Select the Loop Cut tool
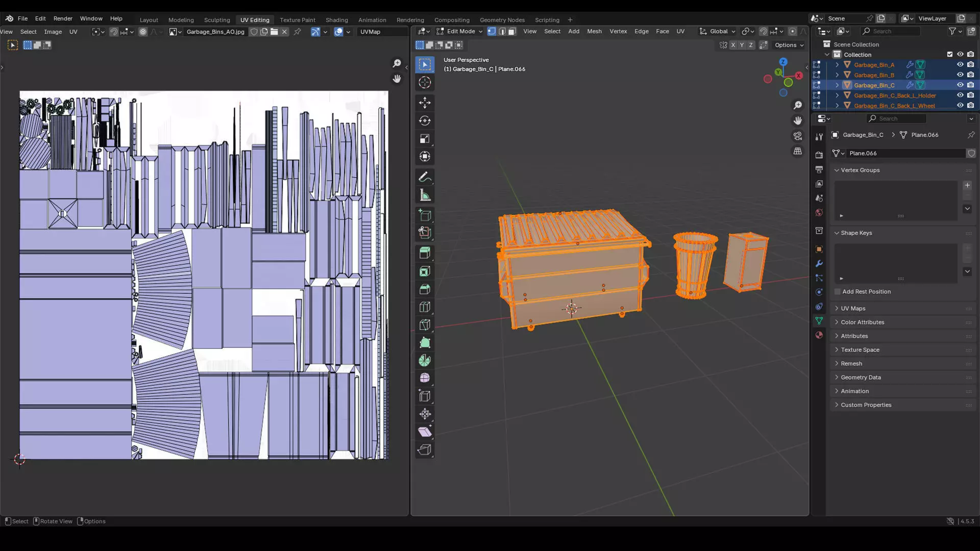Viewport: 980px width, 551px height. [x=425, y=307]
